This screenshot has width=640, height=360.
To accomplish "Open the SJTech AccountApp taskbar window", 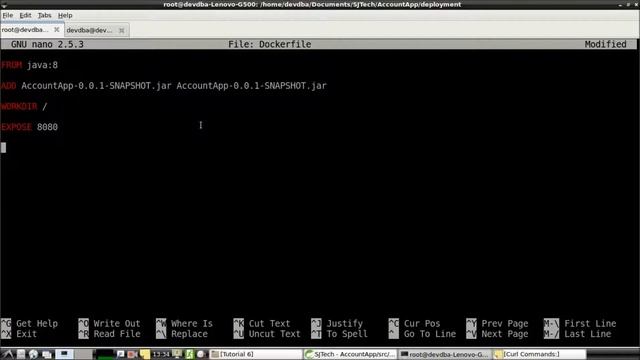I will click(350, 354).
